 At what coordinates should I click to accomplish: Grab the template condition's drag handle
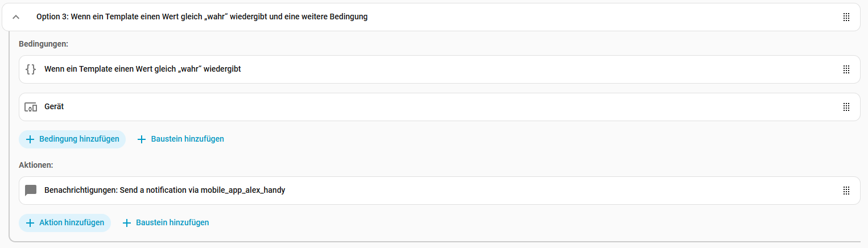click(x=846, y=69)
